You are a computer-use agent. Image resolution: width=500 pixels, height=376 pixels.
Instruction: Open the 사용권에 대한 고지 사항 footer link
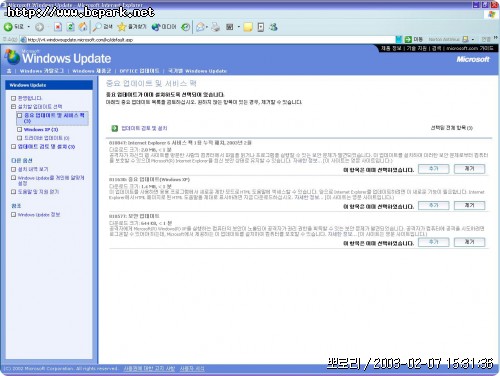pyautogui.click(x=149, y=368)
